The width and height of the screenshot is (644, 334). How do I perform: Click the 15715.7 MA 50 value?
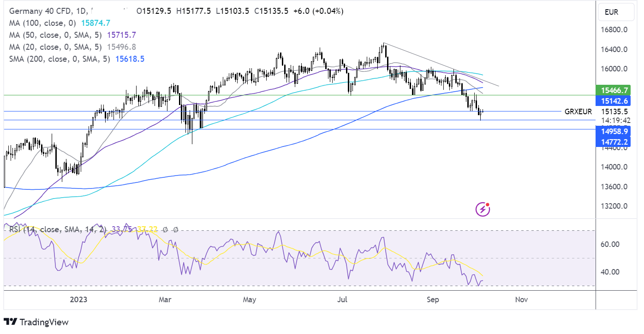tap(121, 35)
